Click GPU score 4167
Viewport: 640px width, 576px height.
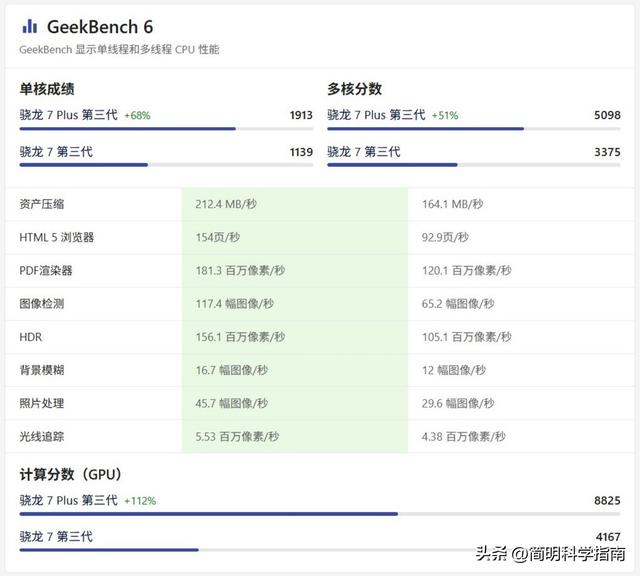point(607,537)
